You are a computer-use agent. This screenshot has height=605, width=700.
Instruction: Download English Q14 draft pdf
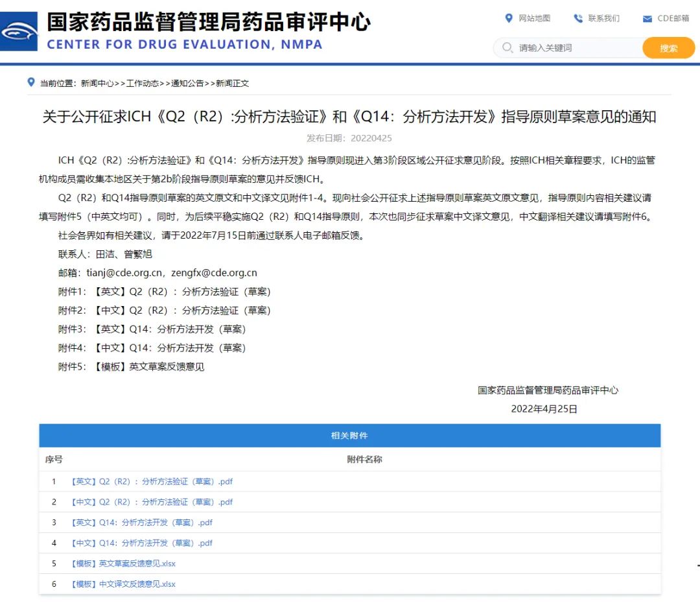(141, 523)
